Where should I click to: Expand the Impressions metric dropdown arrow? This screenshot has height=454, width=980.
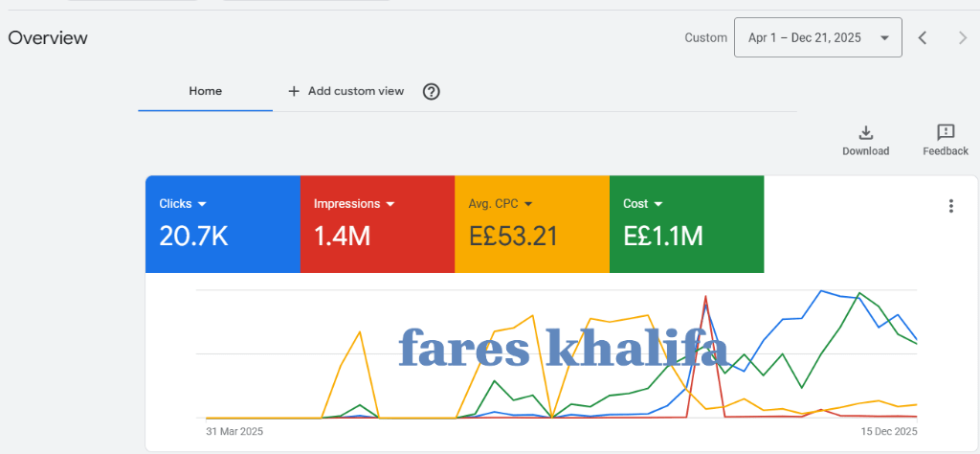[x=390, y=204]
